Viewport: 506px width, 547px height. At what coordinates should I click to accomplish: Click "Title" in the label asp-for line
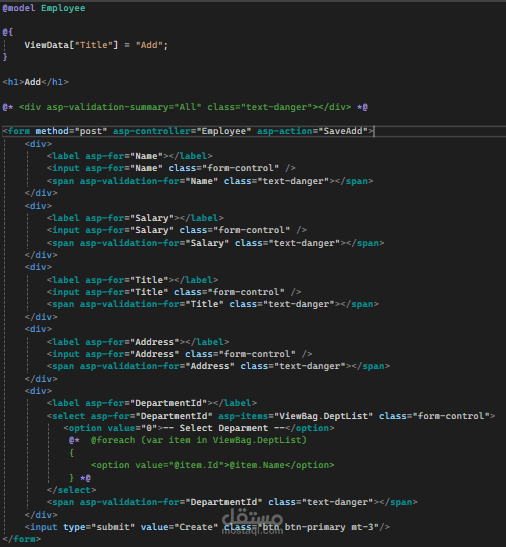point(149,280)
